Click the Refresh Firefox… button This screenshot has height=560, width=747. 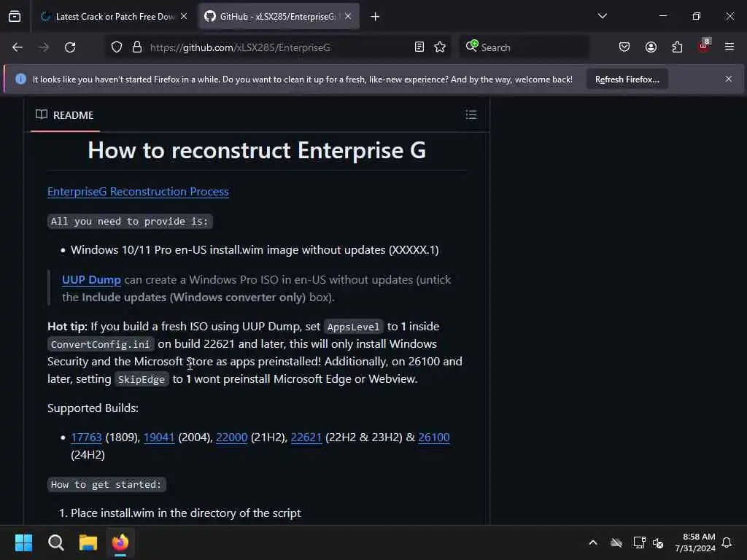[627, 79]
